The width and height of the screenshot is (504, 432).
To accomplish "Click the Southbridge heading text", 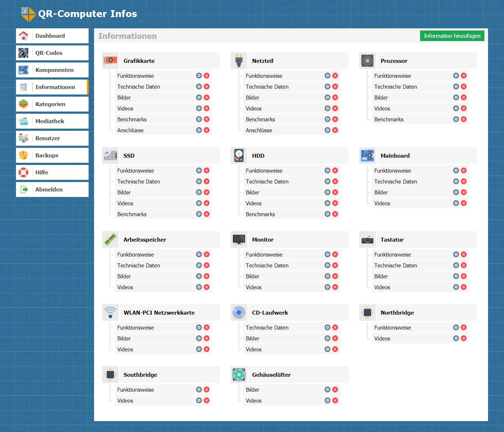I will [x=140, y=375].
